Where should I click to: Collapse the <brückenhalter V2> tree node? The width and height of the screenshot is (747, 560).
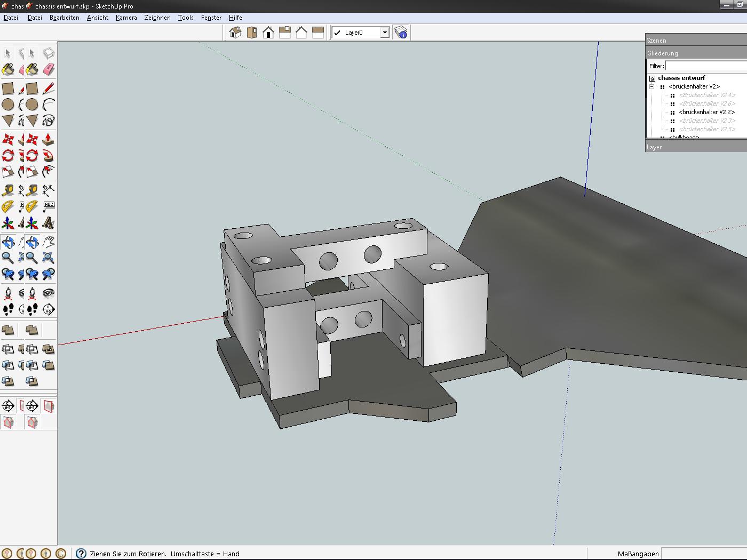coord(651,86)
